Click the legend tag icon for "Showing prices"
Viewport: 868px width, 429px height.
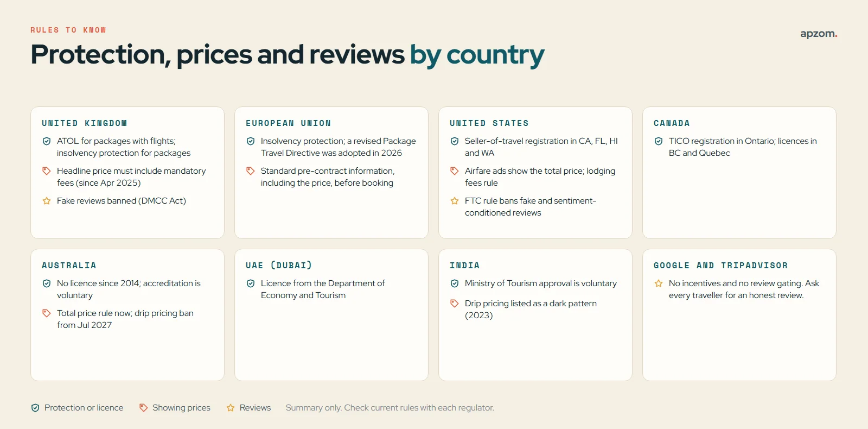143,408
